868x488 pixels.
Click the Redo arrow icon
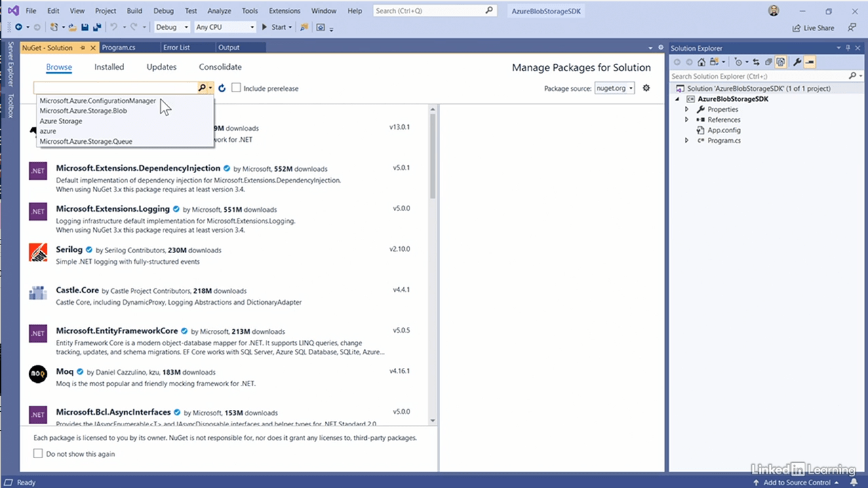point(134,27)
